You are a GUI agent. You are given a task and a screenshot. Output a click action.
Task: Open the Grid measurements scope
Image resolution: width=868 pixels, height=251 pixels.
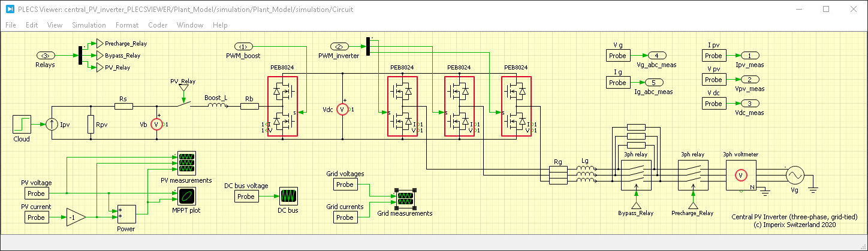pos(405,199)
